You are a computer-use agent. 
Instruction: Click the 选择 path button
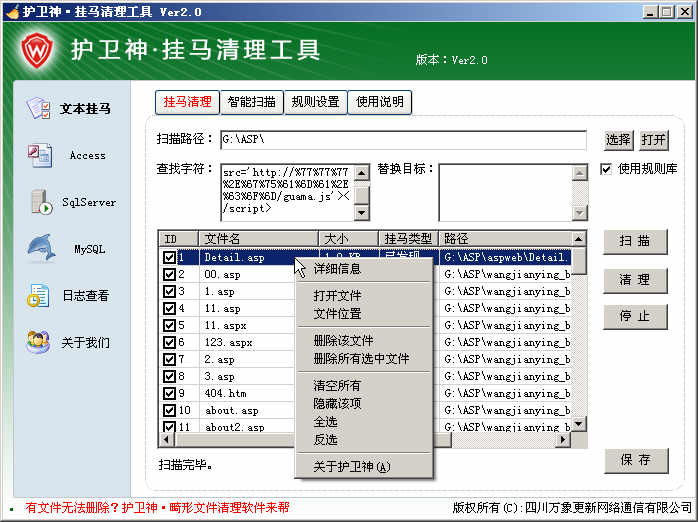pyautogui.click(x=618, y=140)
